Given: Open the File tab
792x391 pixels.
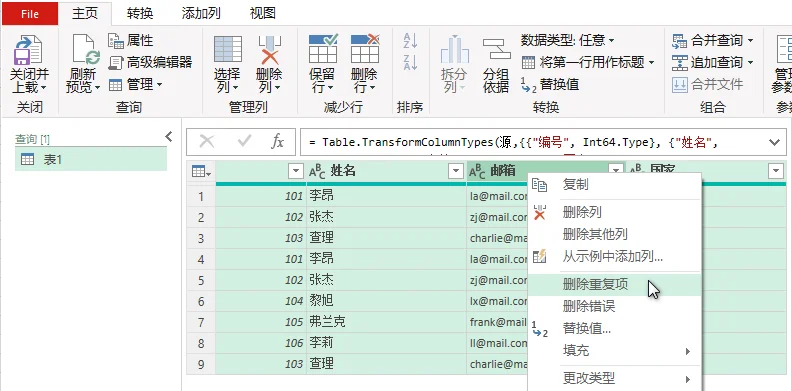Looking at the screenshot, I should [x=30, y=14].
